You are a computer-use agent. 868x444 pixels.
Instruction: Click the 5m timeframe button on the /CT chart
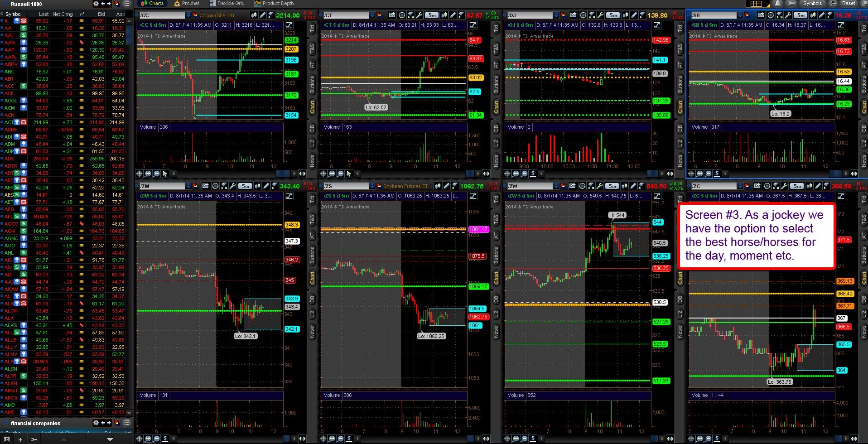click(x=432, y=15)
